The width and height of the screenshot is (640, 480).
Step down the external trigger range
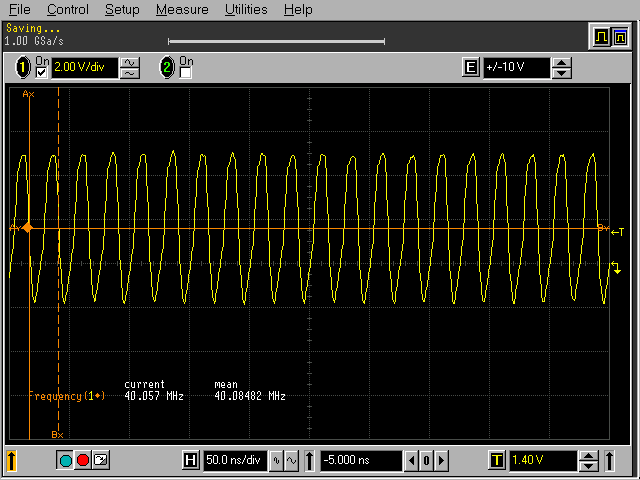point(562,73)
